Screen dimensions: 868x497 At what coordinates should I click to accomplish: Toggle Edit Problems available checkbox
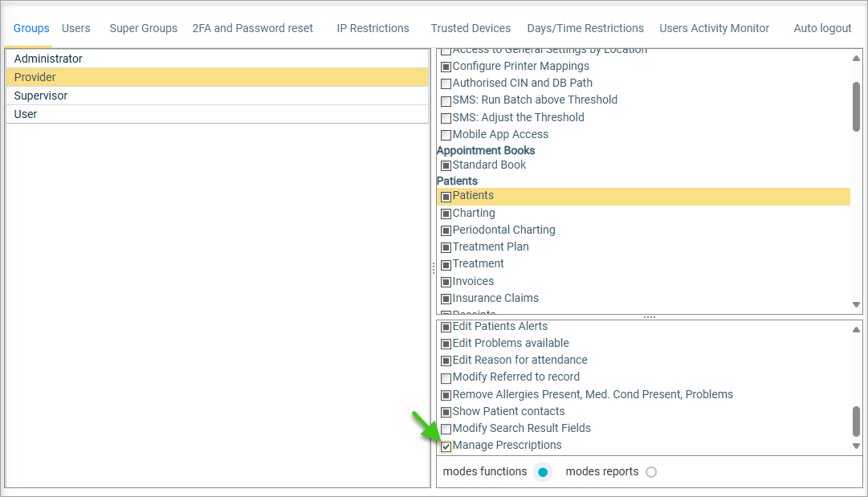pyautogui.click(x=446, y=344)
